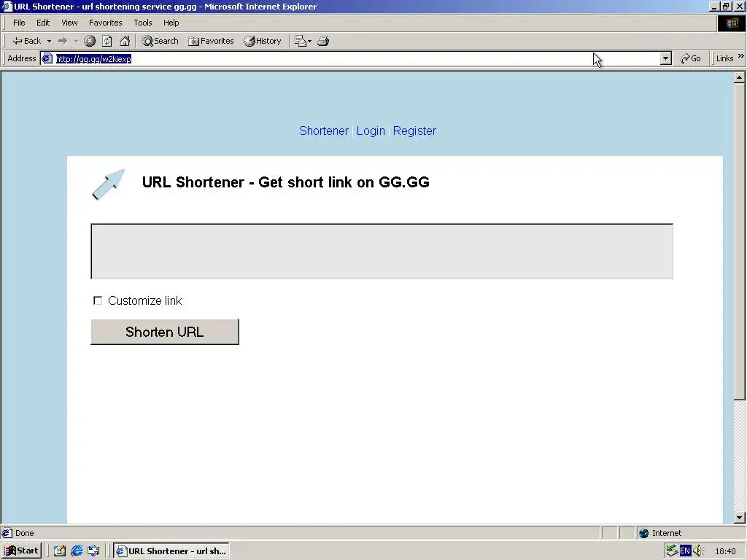
Task: Click the Print toolbar icon
Action: click(x=323, y=41)
